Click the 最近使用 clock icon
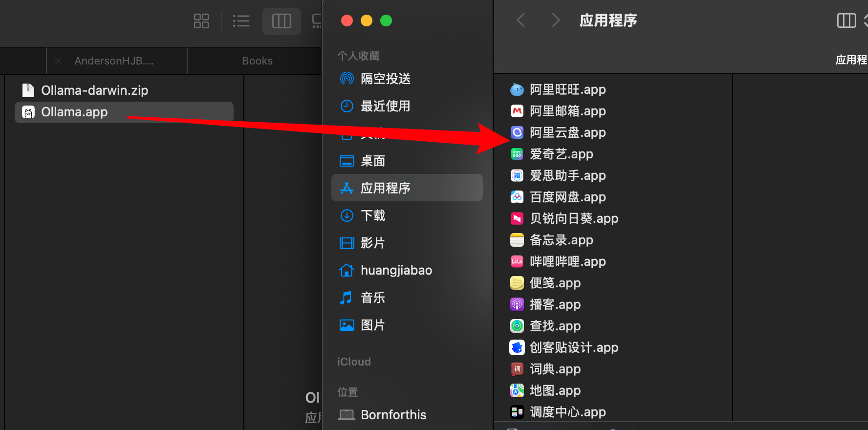 [x=347, y=106]
